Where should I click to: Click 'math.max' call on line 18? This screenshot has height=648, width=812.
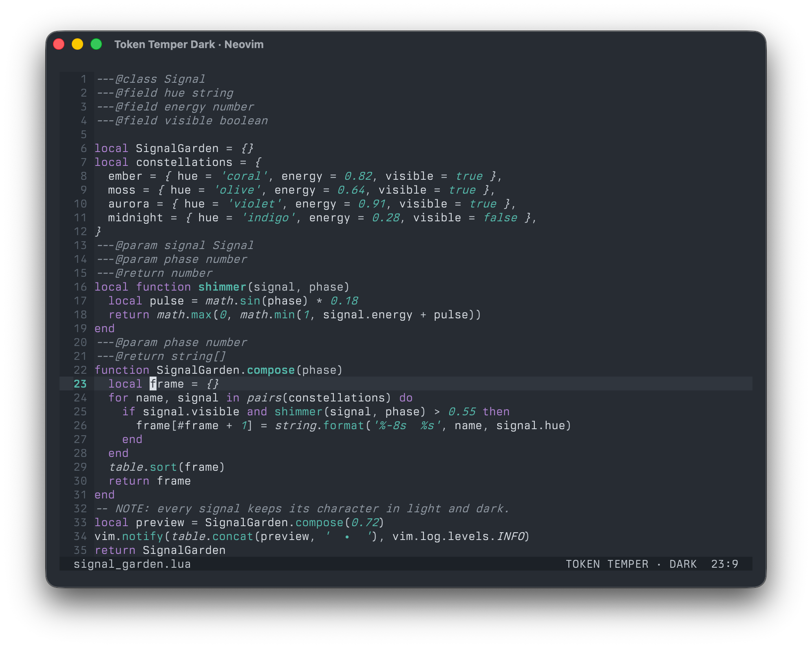pos(184,315)
